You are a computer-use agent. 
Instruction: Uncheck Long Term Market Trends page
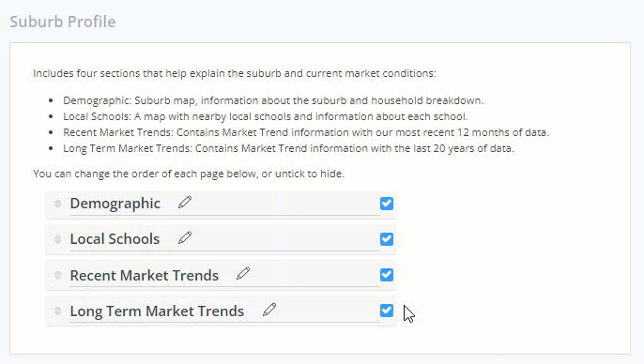(387, 311)
